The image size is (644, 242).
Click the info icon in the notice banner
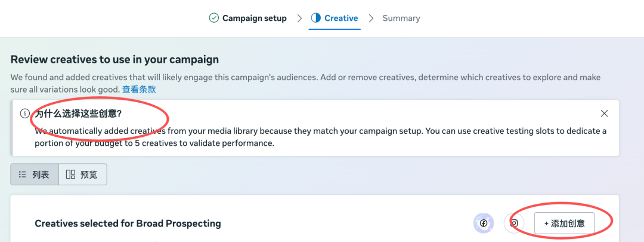point(24,114)
